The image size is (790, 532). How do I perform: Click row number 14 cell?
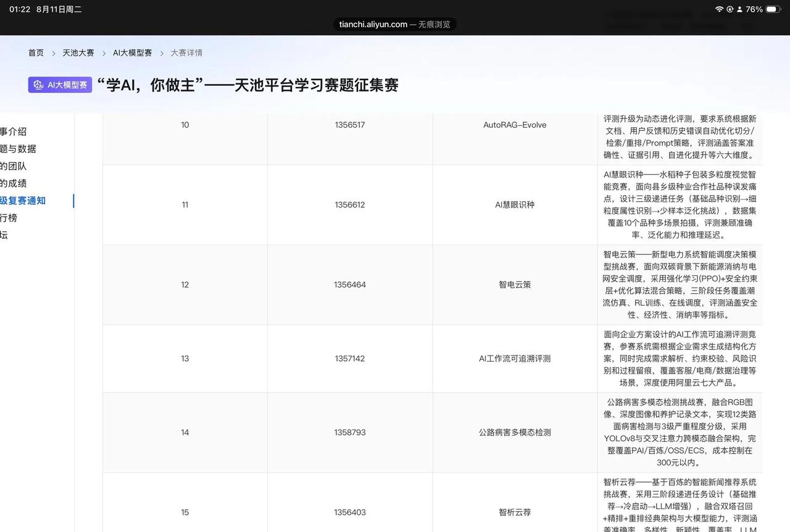185,433
